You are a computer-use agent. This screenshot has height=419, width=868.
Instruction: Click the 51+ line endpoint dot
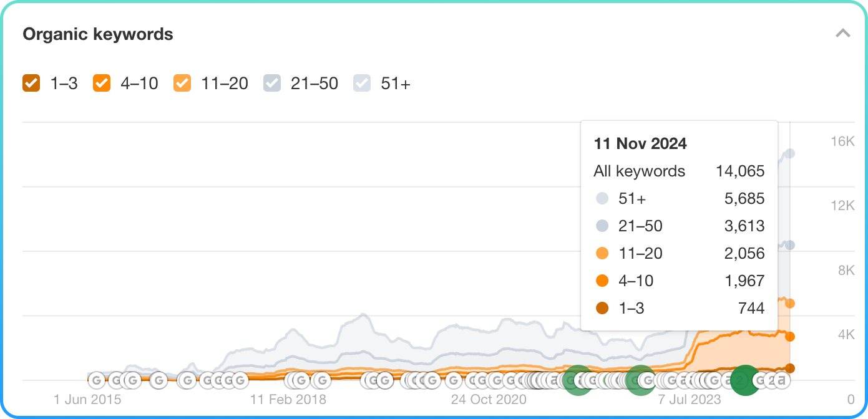pos(790,153)
